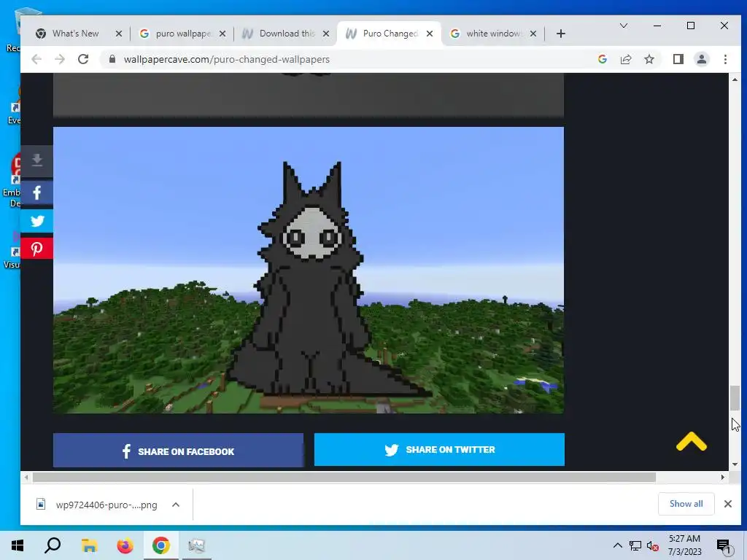Viewport: 747px width, 560px height.
Task: Click the muted volume tray icon
Action: pos(652,545)
